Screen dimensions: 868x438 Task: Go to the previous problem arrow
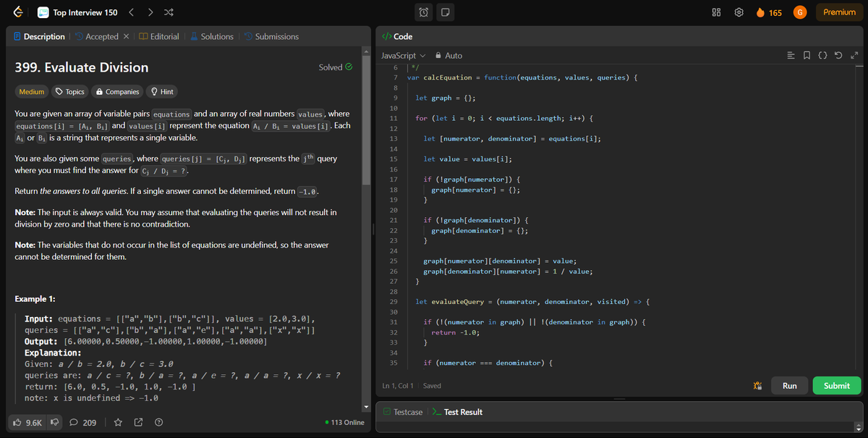click(x=132, y=12)
